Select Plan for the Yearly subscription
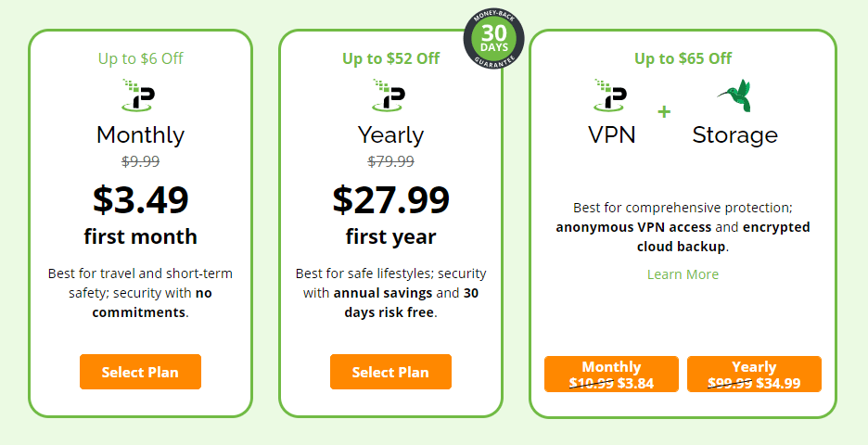This screenshot has width=868, height=445. [390, 372]
